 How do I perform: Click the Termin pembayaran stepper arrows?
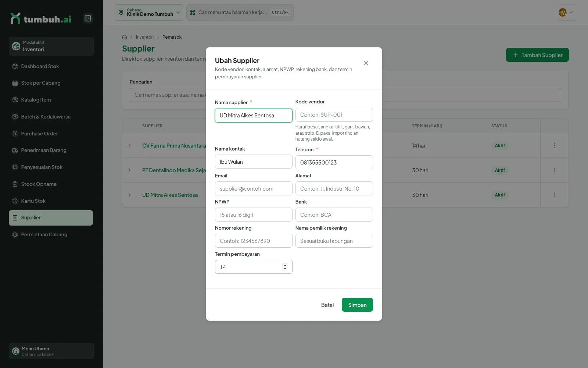[x=285, y=267]
